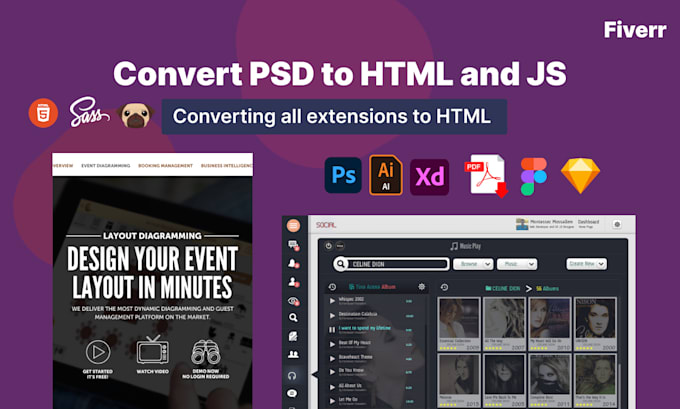The width and height of the screenshot is (680, 409).
Task: Click the Adobe Illustrator Ai icon
Action: point(386,175)
